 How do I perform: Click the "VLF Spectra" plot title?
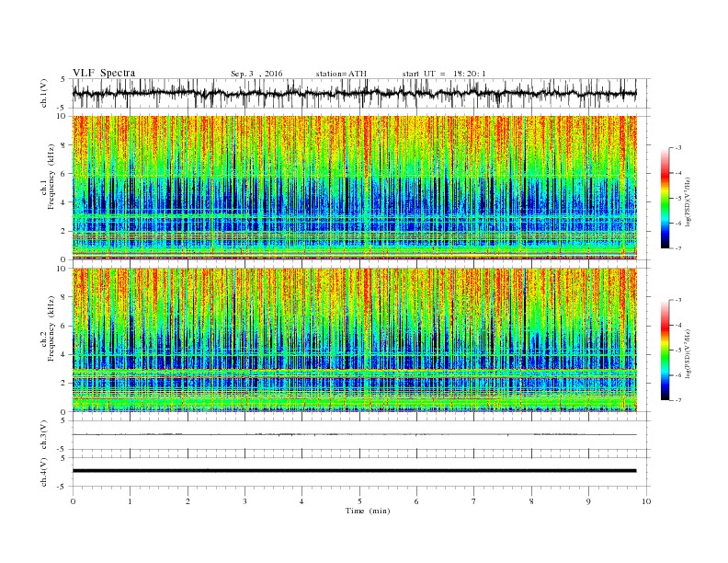point(104,73)
